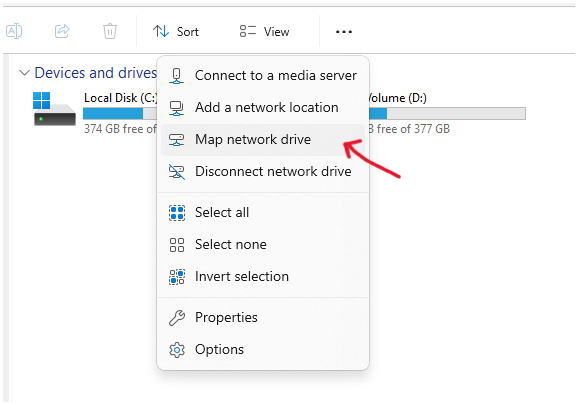Collapse the Devices and drives section
This screenshot has height=405, width=578.
click(x=24, y=73)
